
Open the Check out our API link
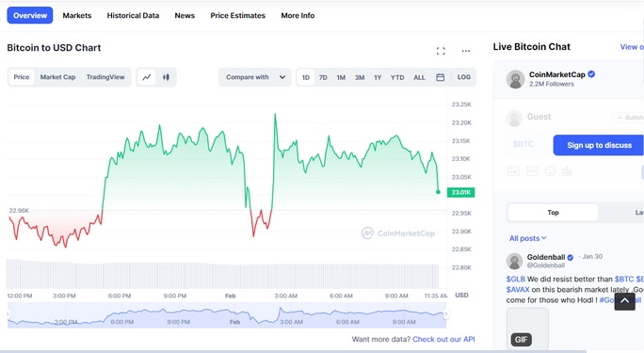tap(443, 339)
